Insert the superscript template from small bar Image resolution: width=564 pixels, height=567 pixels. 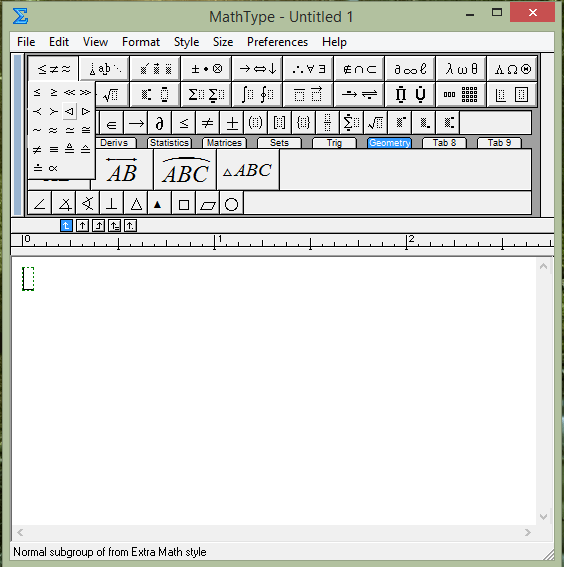pos(400,123)
